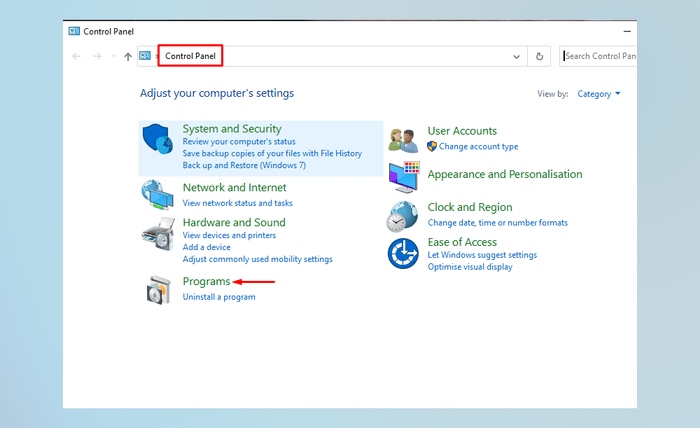Focus the Search Control Panel field
Image resolution: width=700 pixels, height=428 pixels.
(598, 56)
